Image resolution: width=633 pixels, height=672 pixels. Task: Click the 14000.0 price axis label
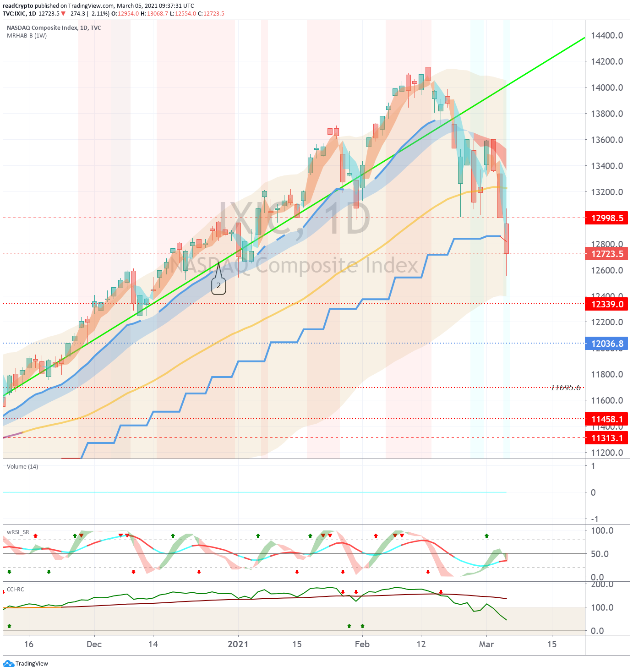607,87
